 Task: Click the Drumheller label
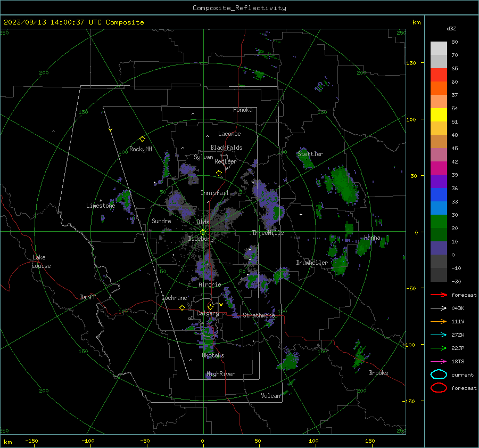tap(312, 263)
